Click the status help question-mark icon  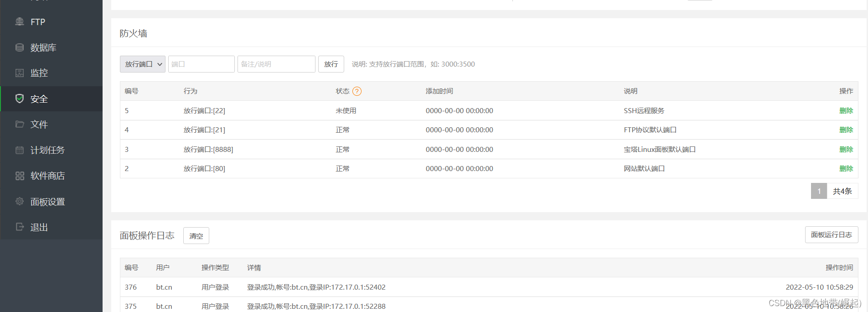click(357, 91)
